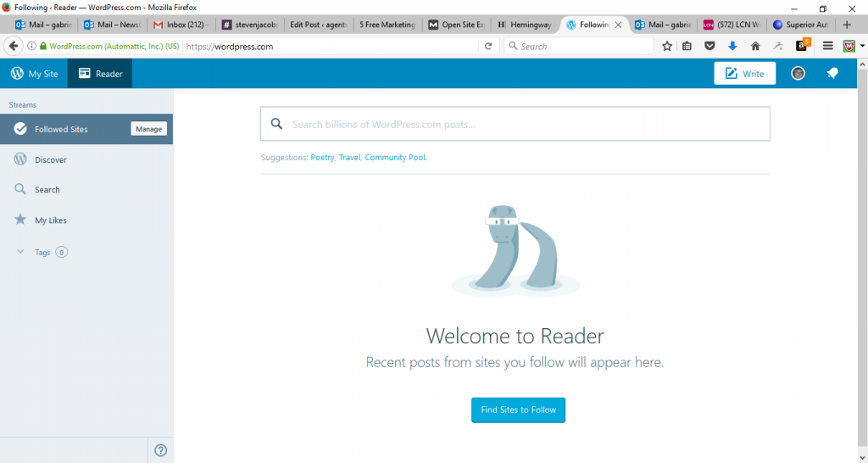Screen dimensions: 868x463
Task: Click the send-tab arrow icon in toolbar
Action: [778, 46]
